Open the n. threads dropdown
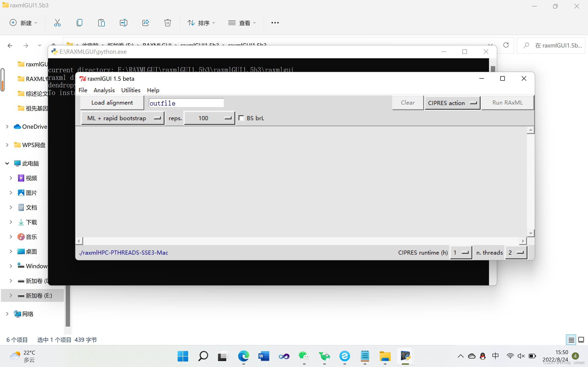Image resolution: width=588 pixels, height=367 pixels. 516,253
